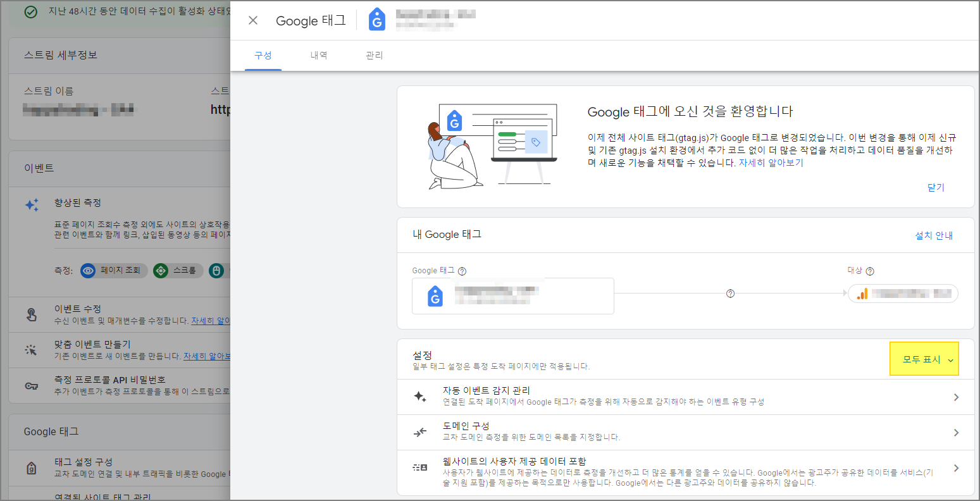This screenshot has height=501, width=980.
Task: Click chevron on 사용자 제공 데이터 포함 row
Action: click(956, 468)
